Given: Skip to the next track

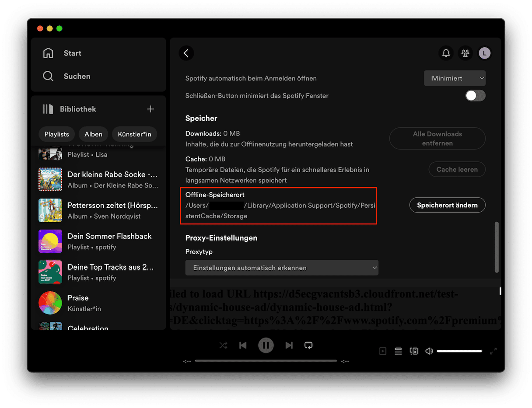Looking at the screenshot, I should pos(289,345).
